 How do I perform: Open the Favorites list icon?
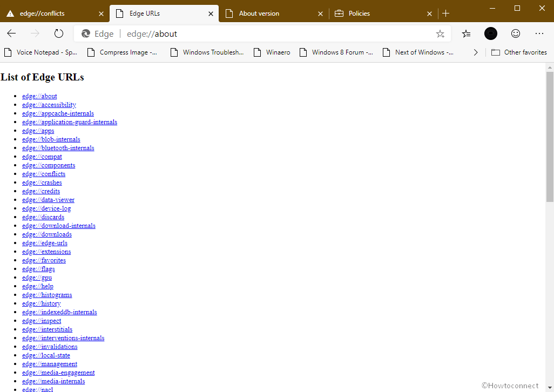467,33
